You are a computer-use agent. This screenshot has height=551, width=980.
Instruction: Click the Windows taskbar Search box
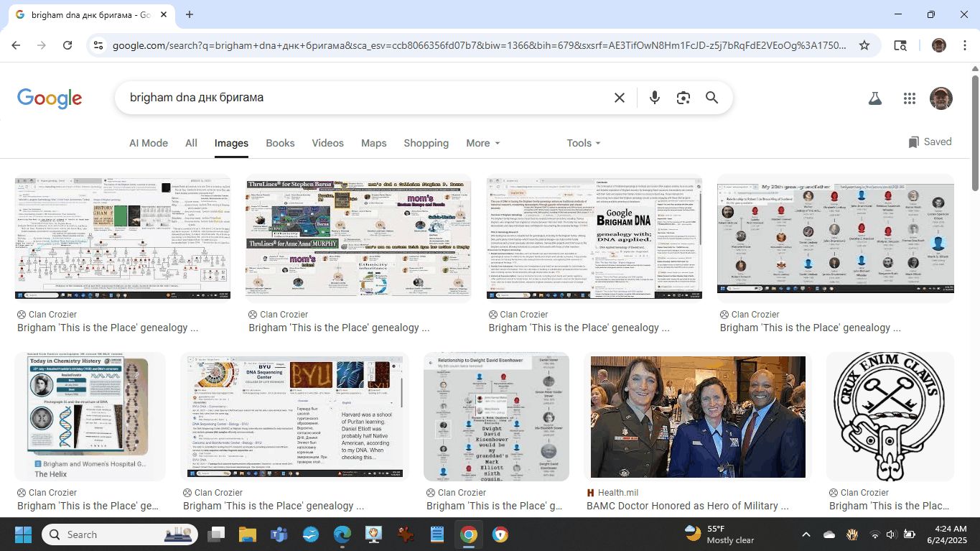click(x=121, y=534)
